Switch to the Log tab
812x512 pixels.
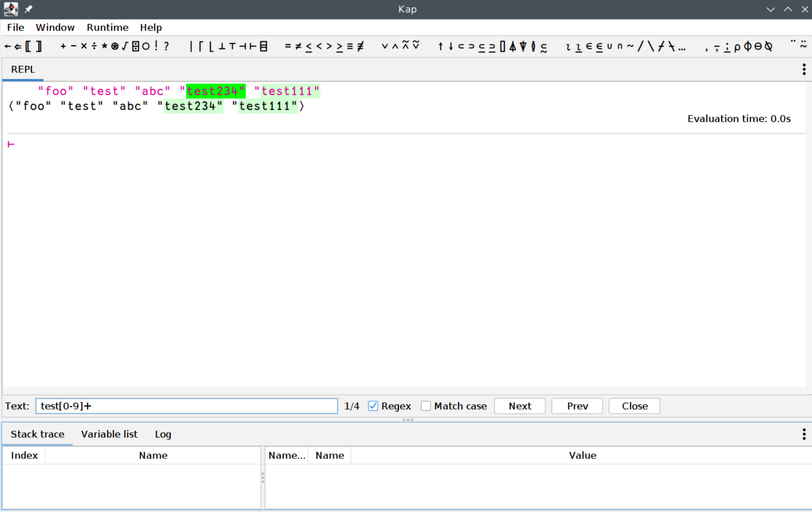coord(163,434)
